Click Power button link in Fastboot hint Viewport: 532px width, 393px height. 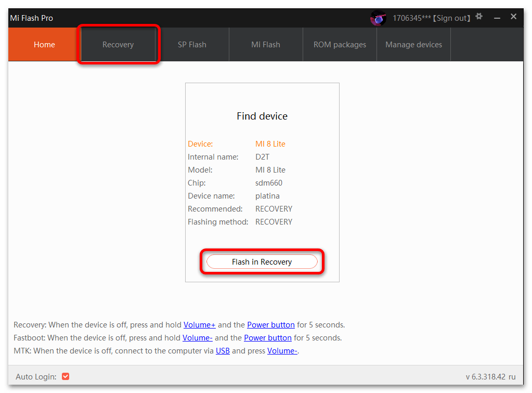[x=268, y=338]
